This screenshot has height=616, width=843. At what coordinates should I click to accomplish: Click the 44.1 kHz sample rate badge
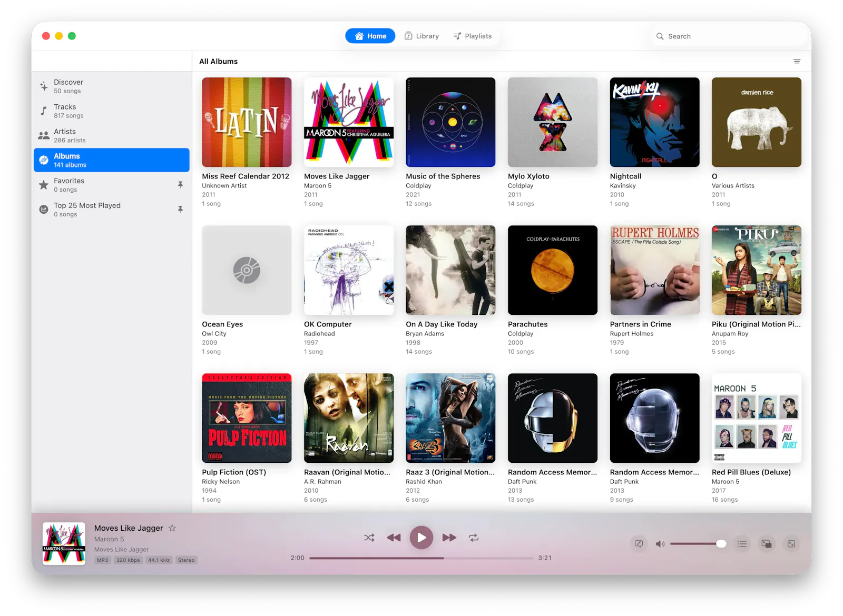(159, 560)
